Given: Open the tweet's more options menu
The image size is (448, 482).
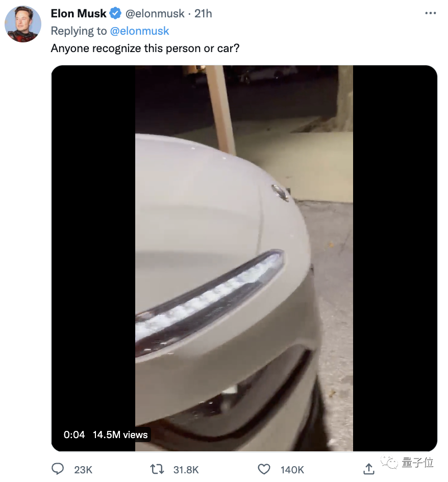Looking at the screenshot, I should click(x=430, y=13).
